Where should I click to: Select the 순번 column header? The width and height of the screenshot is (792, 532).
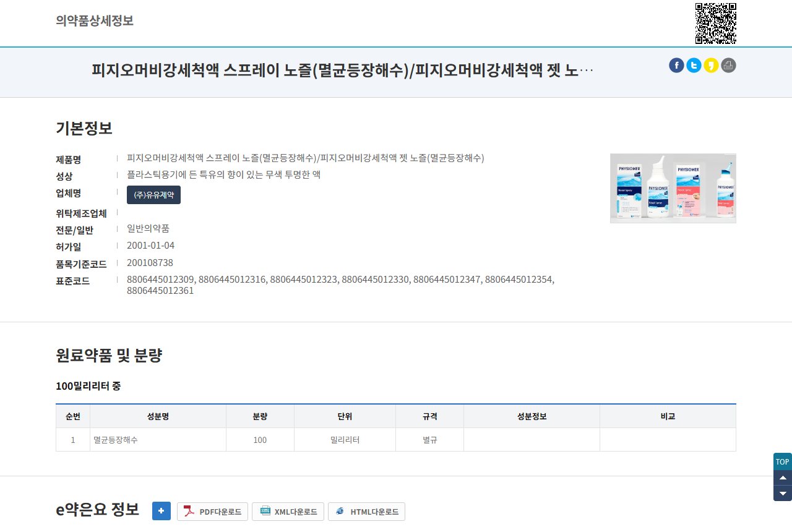(x=73, y=416)
